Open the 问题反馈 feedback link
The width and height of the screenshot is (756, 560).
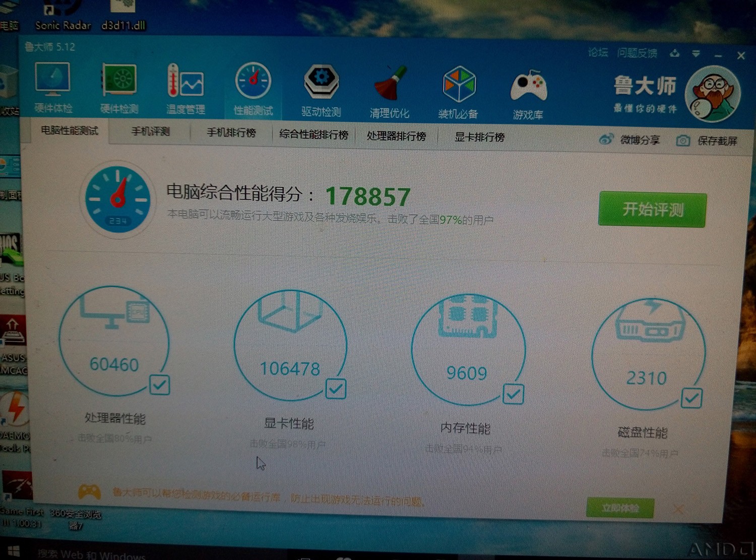(x=637, y=53)
